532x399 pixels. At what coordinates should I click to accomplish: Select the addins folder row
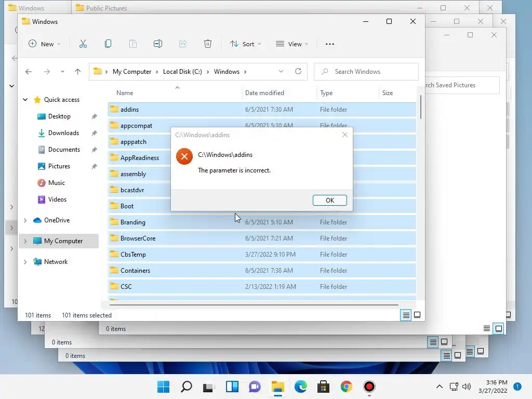coord(262,110)
